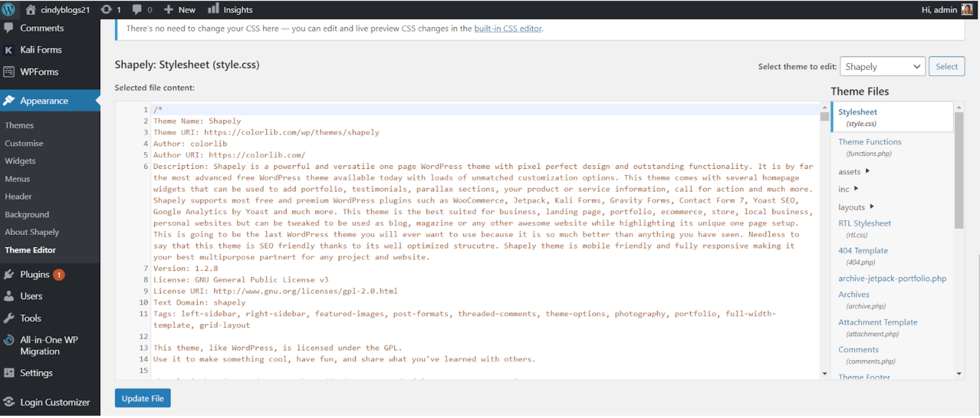Click the Settings sidebar icon
The image size is (980, 418).
point(9,373)
